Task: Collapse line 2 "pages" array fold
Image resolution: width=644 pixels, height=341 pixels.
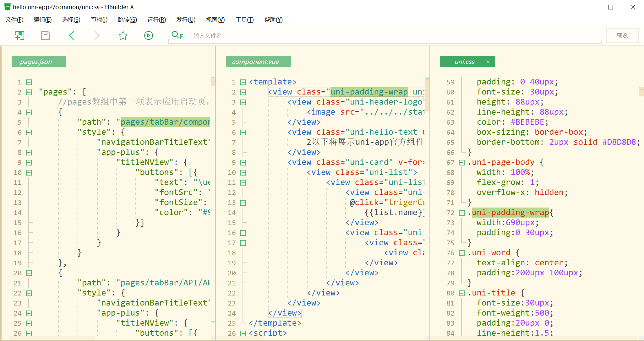Action: [29, 92]
